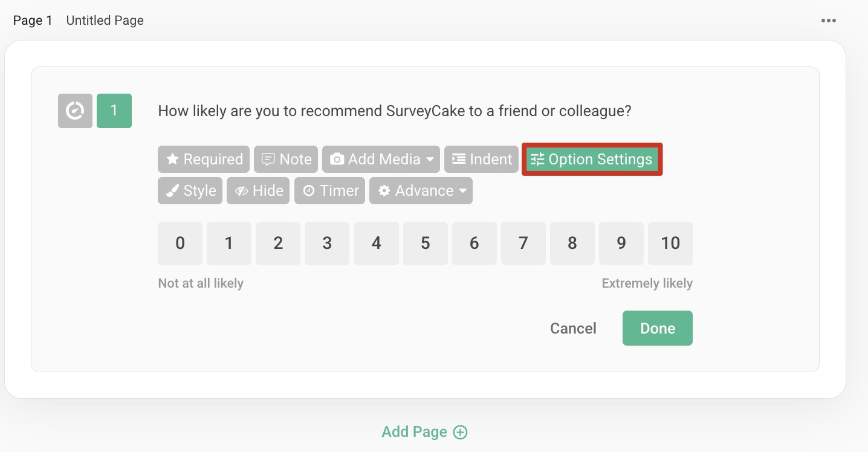This screenshot has width=868, height=452.
Task: Select the Indent icon
Action: pyautogui.click(x=460, y=159)
